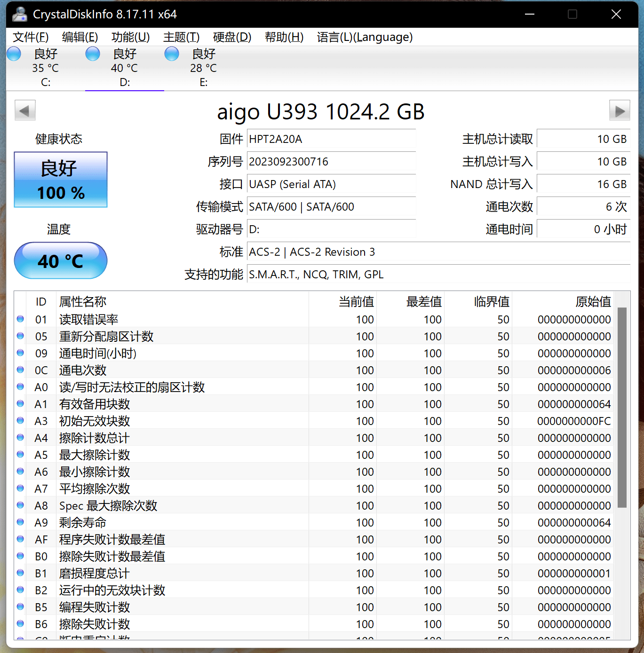Click the 属性名称 column header
The height and width of the screenshot is (653, 644).
183,301
